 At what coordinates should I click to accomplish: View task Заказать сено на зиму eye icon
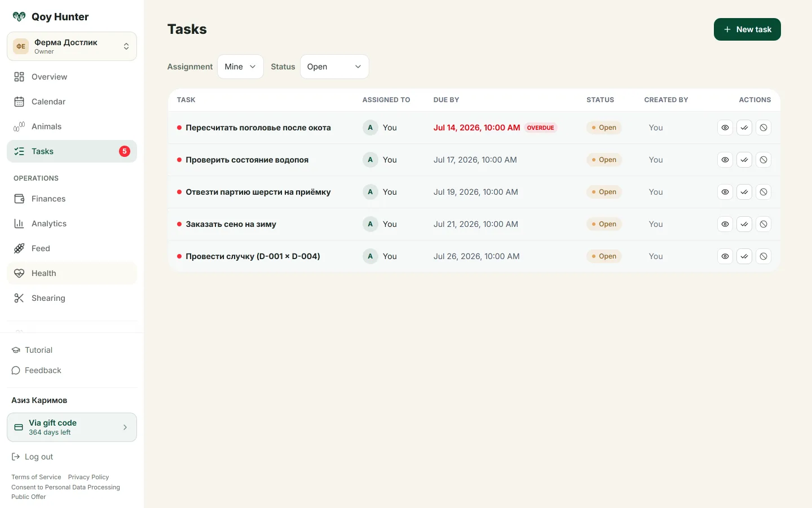(x=725, y=224)
